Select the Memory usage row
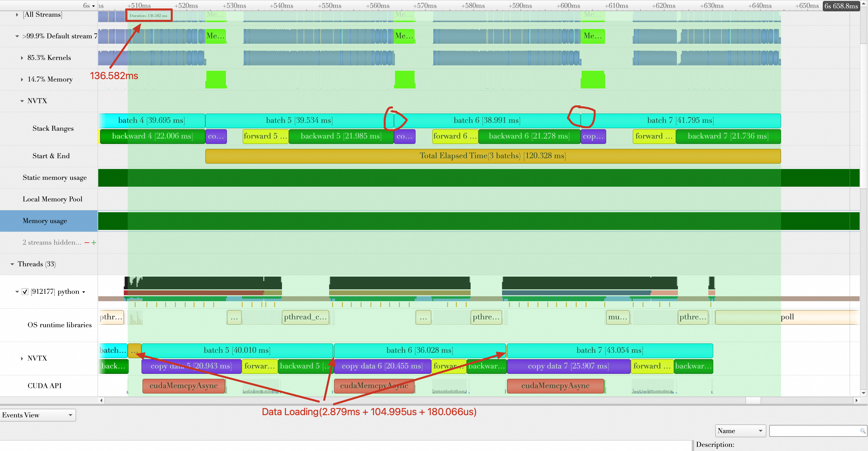This screenshot has height=451, width=868. point(45,221)
